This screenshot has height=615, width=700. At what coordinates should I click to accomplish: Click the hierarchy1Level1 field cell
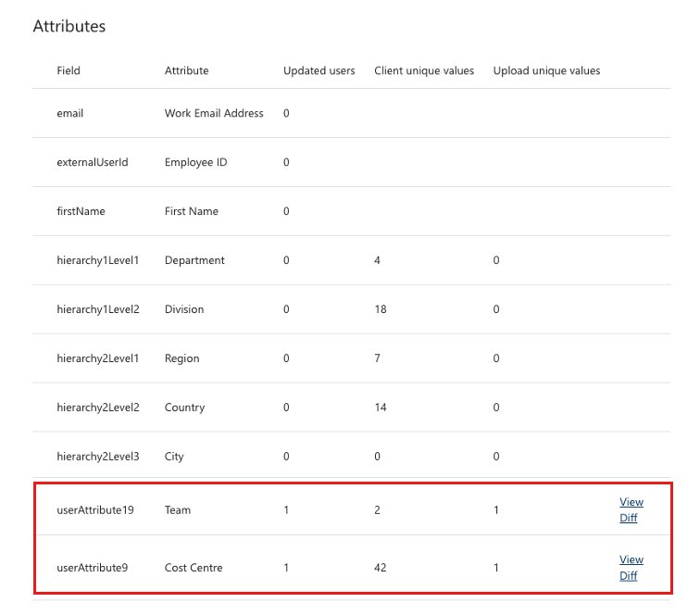coord(97,260)
